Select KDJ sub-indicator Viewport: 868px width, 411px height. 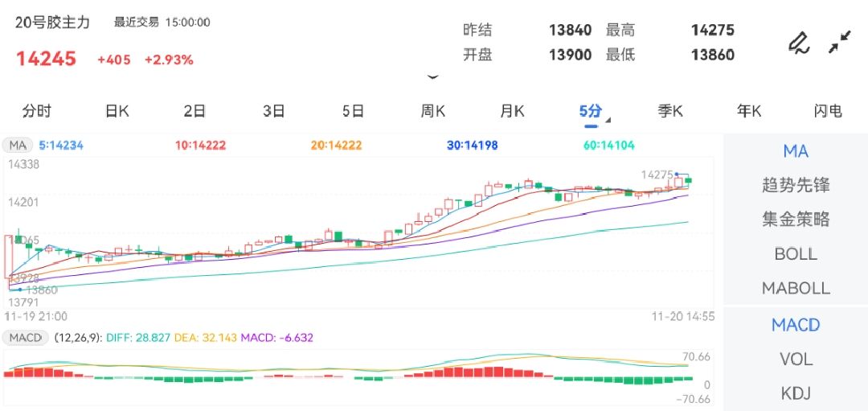pos(796,394)
